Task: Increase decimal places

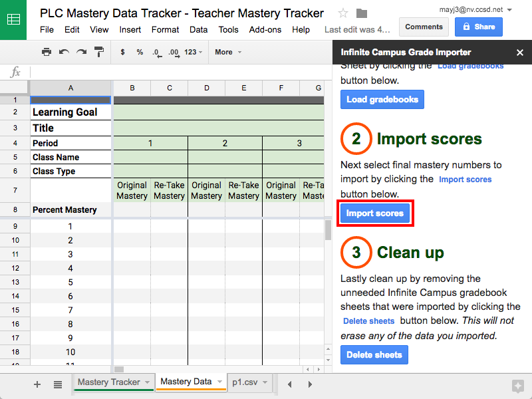Action: 174,53
